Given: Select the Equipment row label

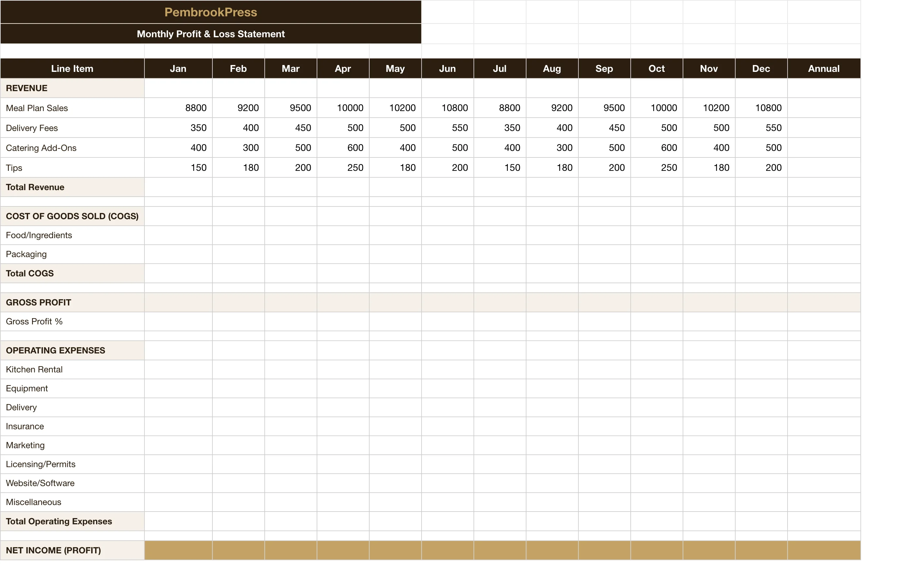Looking at the screenshot, I should point(72,388).
